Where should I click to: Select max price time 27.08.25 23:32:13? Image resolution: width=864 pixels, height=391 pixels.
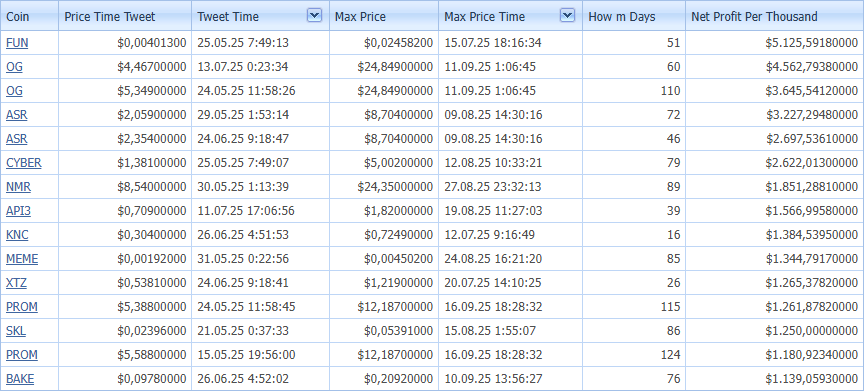click(x=510, y=187)
